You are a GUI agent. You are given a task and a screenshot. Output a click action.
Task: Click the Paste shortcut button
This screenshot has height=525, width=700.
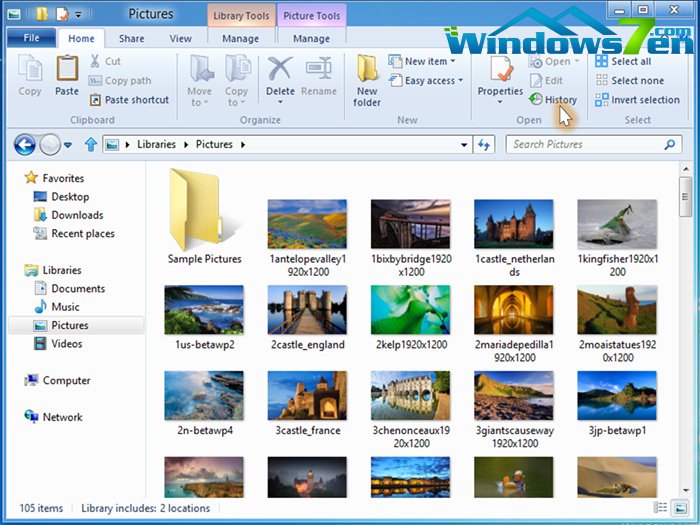point(129,100)
